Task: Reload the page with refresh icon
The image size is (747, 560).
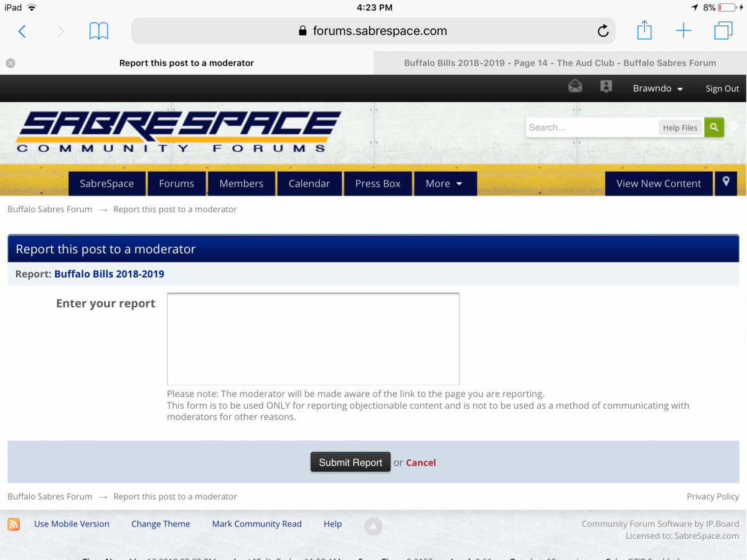Action: (x=603, y=31)
